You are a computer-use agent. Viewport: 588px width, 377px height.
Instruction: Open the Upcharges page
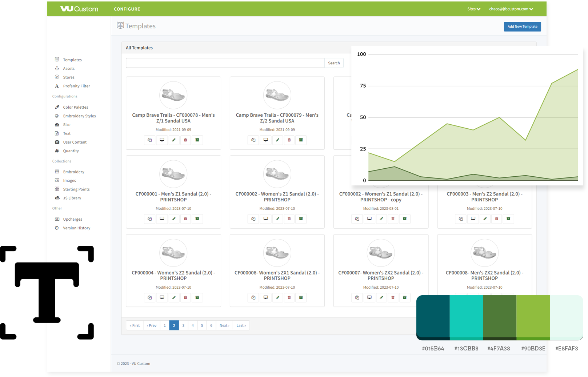(x=73, y=219)
